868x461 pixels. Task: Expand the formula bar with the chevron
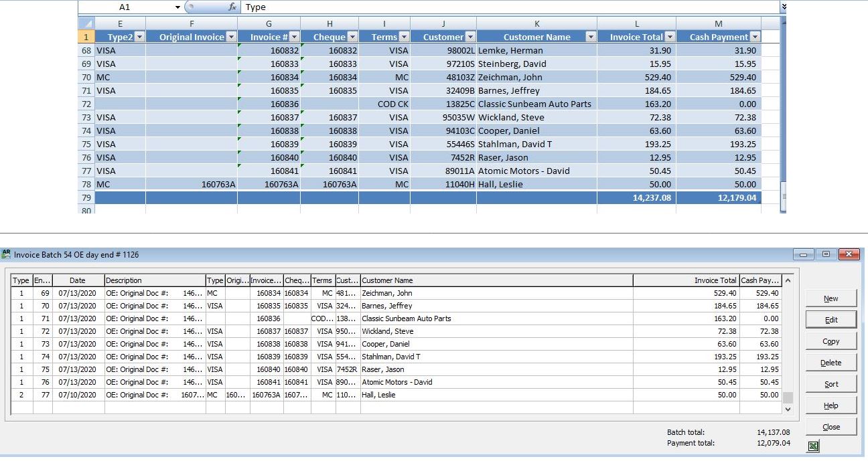[x=784, y=7]
